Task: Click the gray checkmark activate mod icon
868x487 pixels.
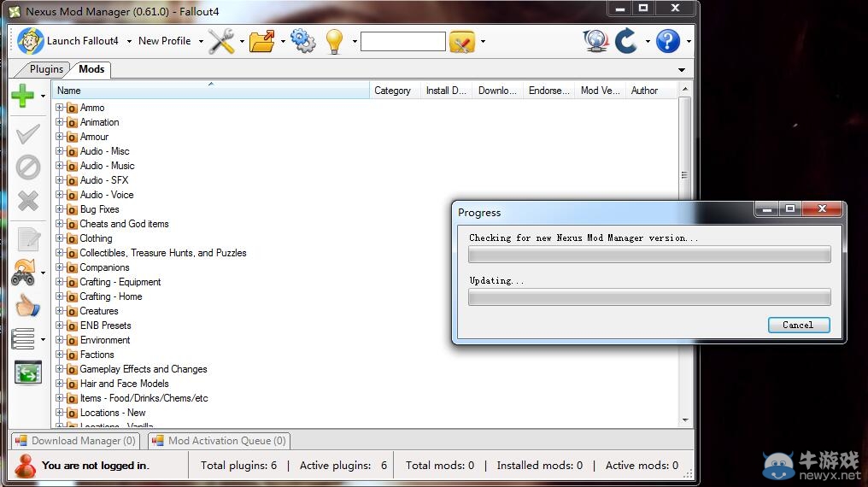Action: tap(27, 134)
